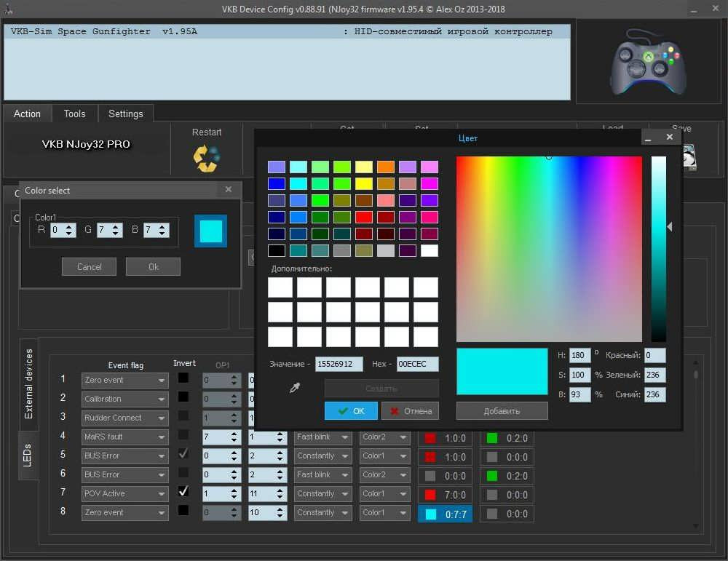Click the Отмена cancel button

(410, 410)
